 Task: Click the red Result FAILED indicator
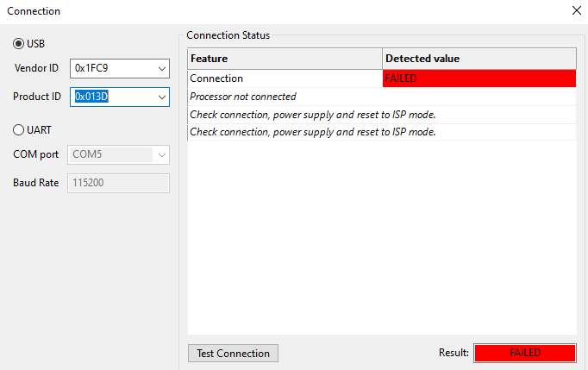524,353
